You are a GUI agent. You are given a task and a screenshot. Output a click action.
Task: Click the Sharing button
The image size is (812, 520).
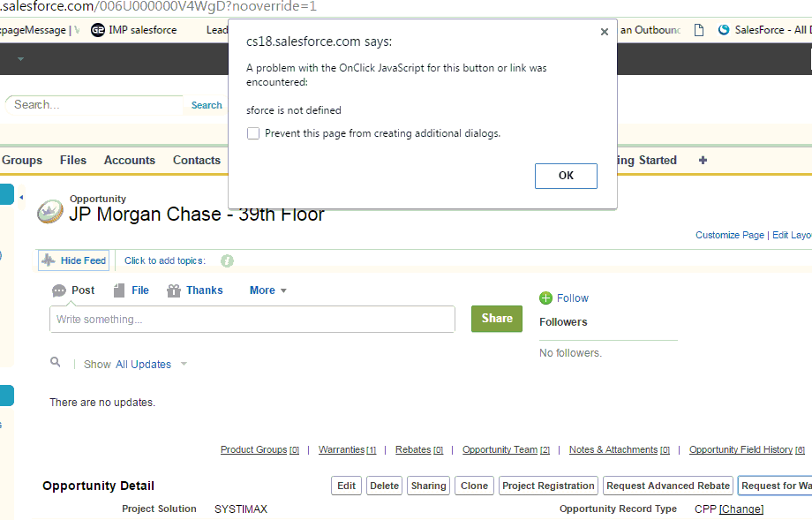[x=428, y=486]
